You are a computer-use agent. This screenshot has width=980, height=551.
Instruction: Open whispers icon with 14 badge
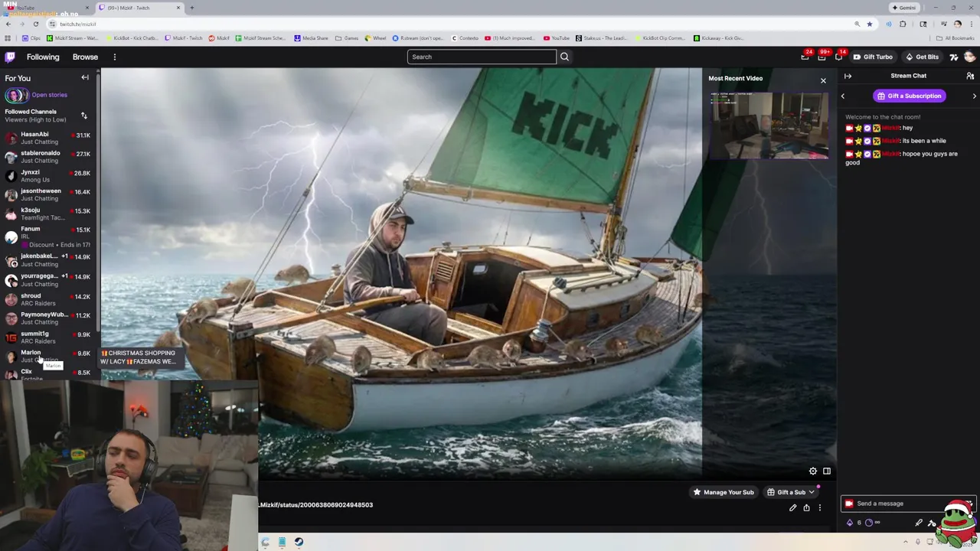[839, 57]
